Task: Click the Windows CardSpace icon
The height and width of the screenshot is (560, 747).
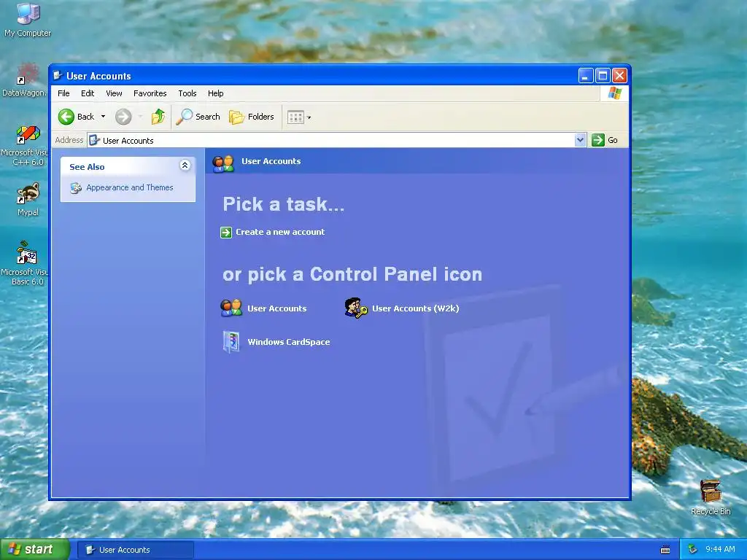Action: tap(231, 342)
